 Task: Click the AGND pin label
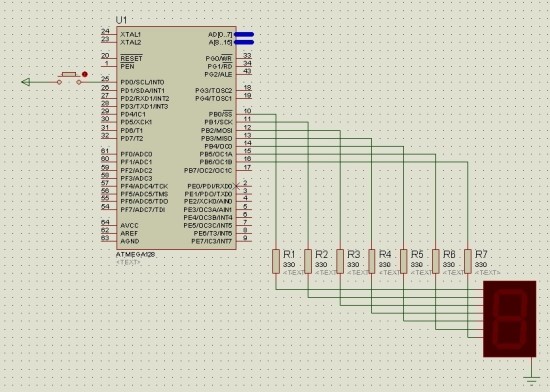point(129,241)
